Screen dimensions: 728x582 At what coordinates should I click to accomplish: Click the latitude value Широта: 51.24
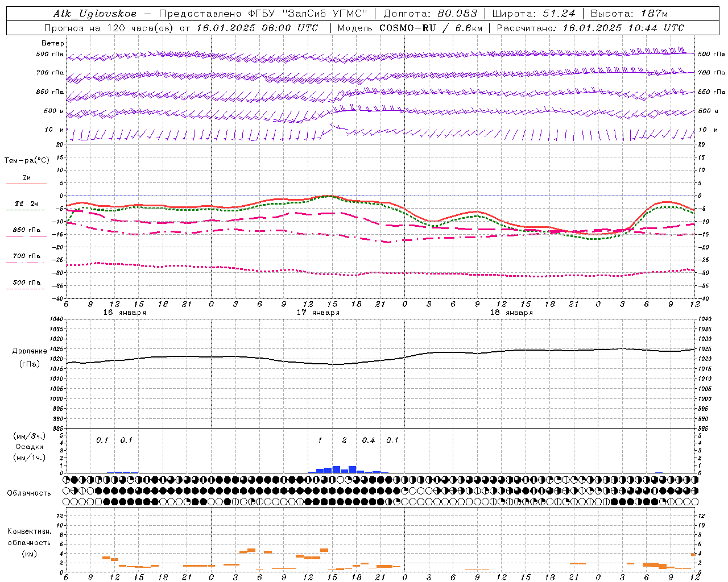point(533,14)
